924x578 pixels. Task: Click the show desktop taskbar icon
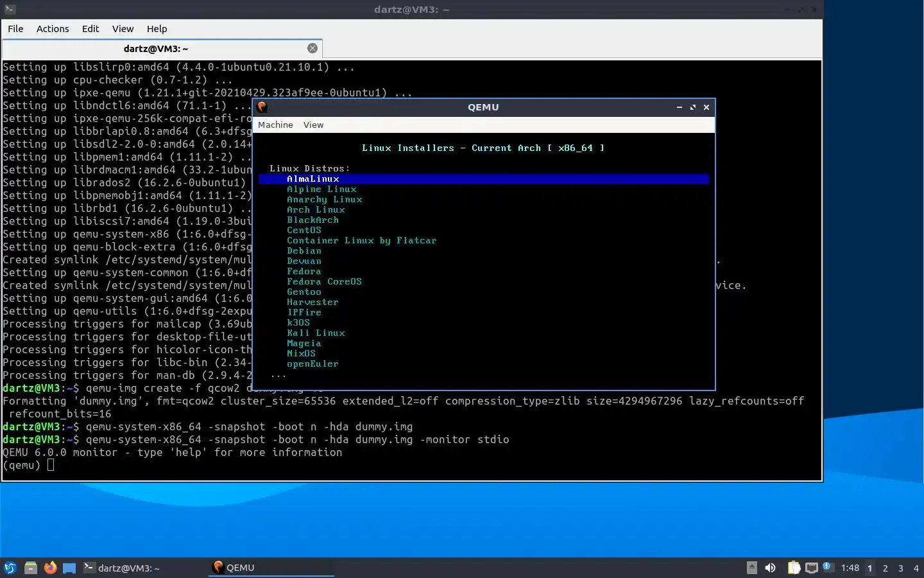tap(69, 568)
